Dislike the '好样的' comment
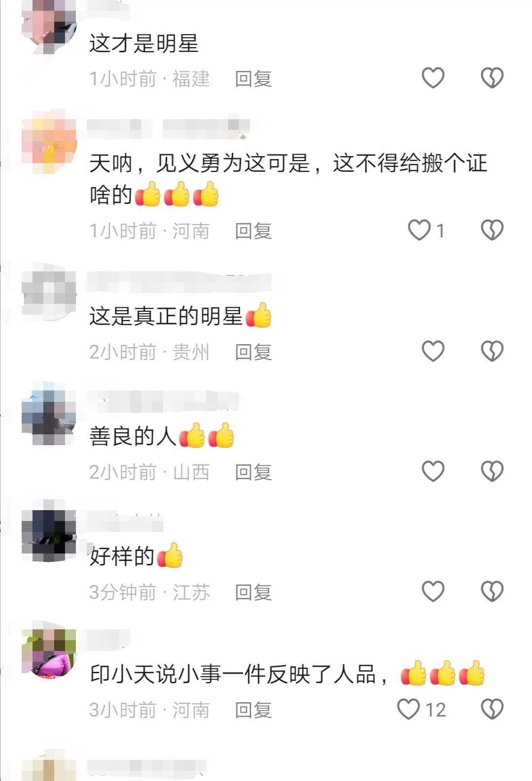This screenshot has width=532, height=781. [492, 591]
